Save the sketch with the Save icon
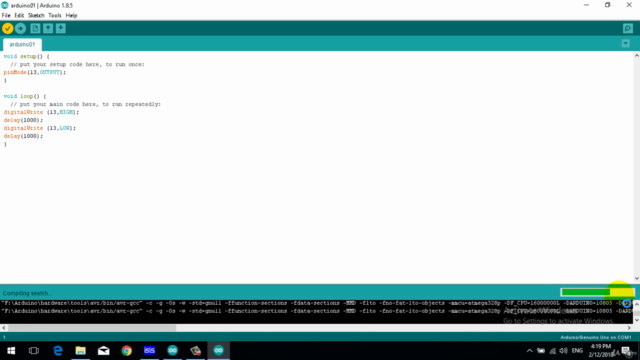 pyautogui.click(x=61, y=29)
